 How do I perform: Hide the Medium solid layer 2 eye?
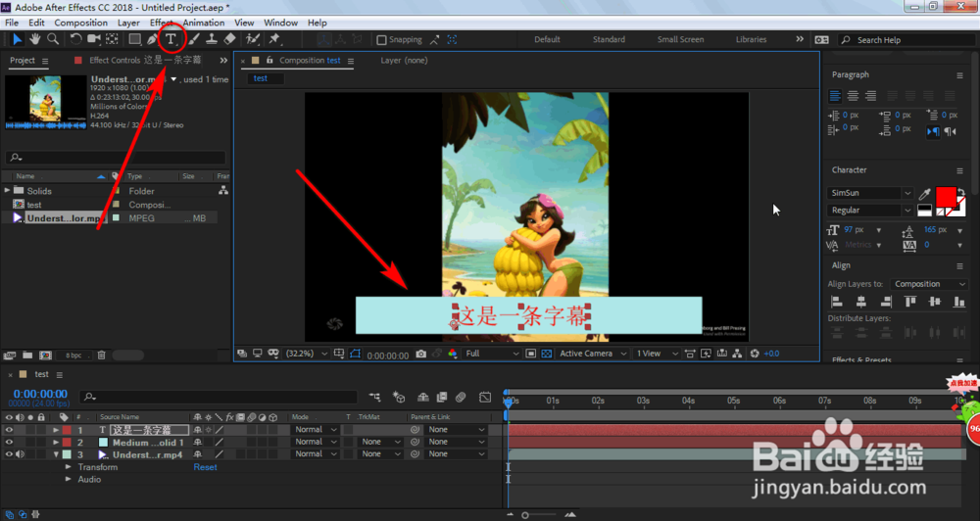9,442
